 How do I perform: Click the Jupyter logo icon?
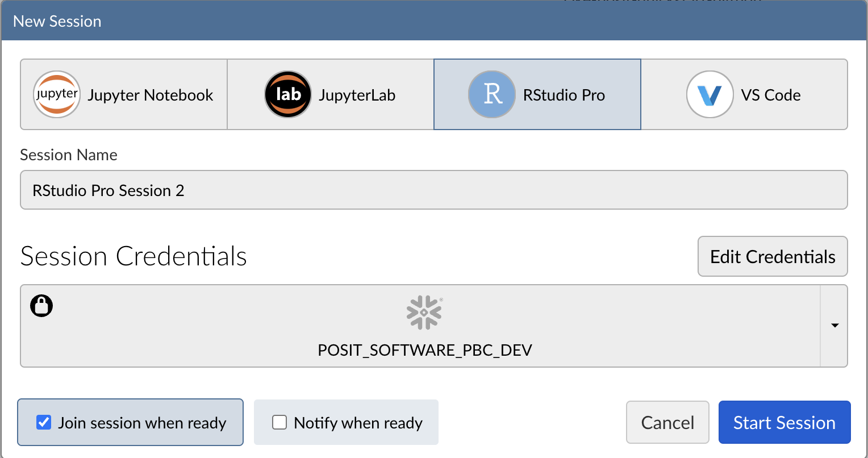56,95
